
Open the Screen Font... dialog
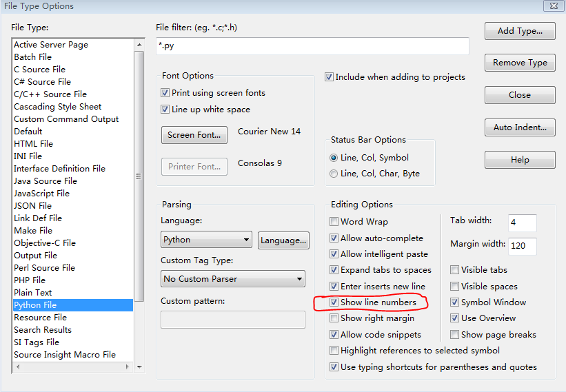pos(194,135)
